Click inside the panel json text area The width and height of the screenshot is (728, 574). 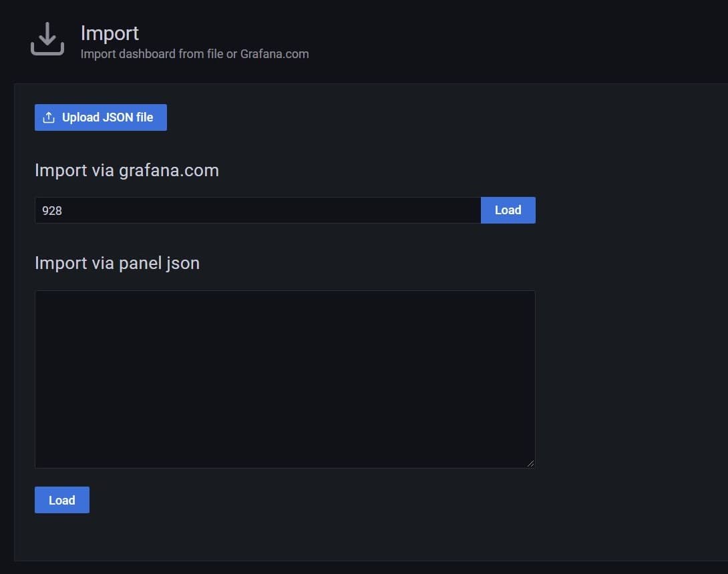point(285,379)
